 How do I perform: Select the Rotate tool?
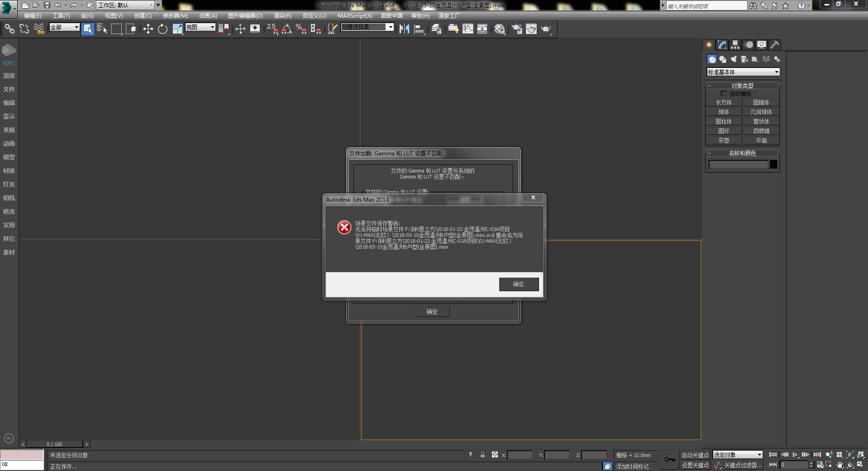pos(162,29)
